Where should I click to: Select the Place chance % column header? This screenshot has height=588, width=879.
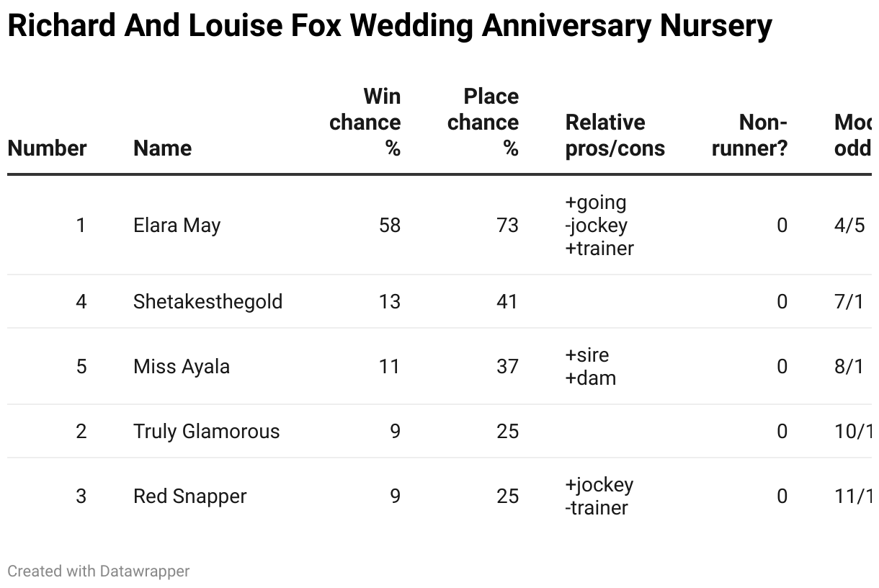tap(483, 122)
